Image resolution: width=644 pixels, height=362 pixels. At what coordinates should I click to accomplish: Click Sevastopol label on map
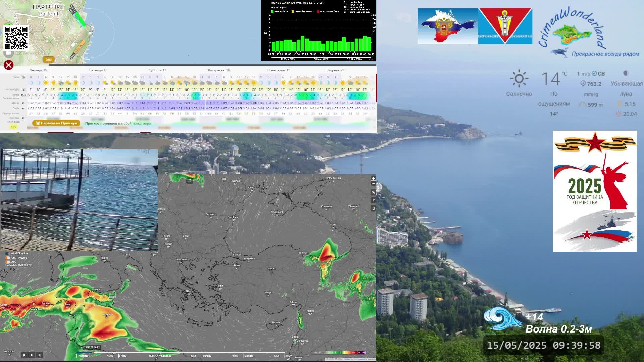tap(277, 212)
